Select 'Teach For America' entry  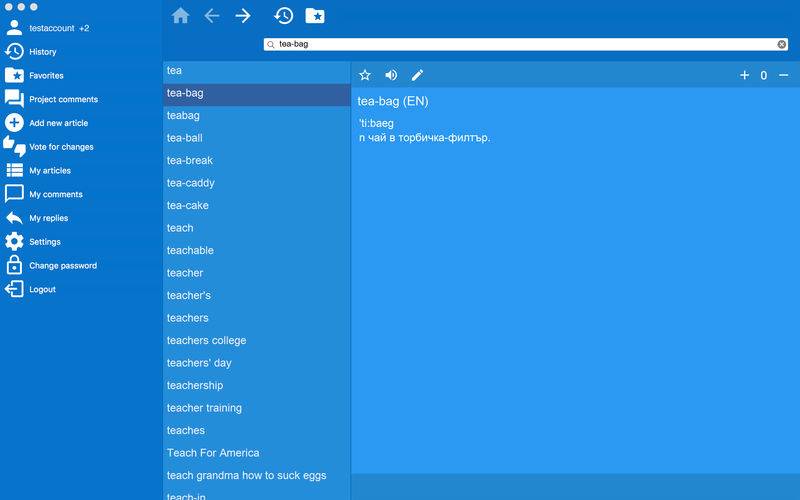[257, 453]
